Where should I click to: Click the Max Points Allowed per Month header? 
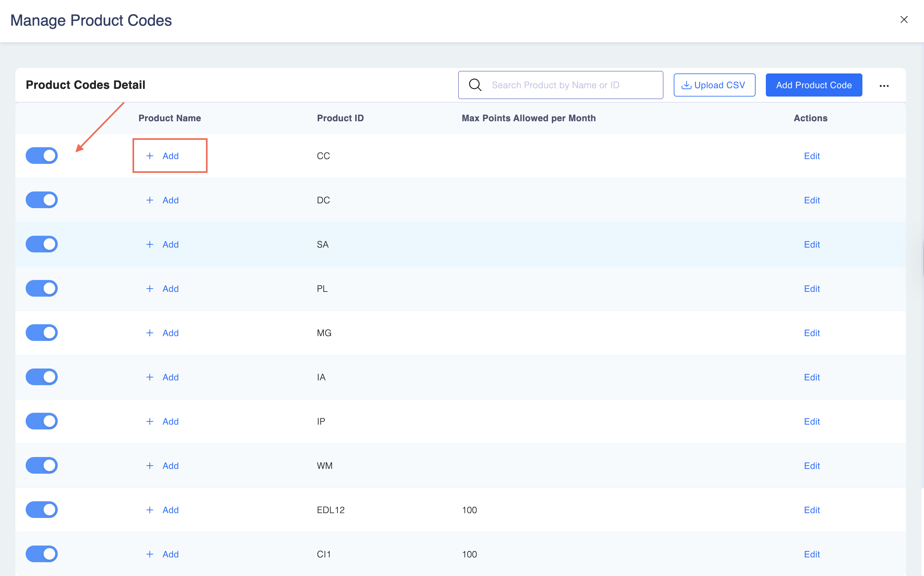tap(528, 118)
